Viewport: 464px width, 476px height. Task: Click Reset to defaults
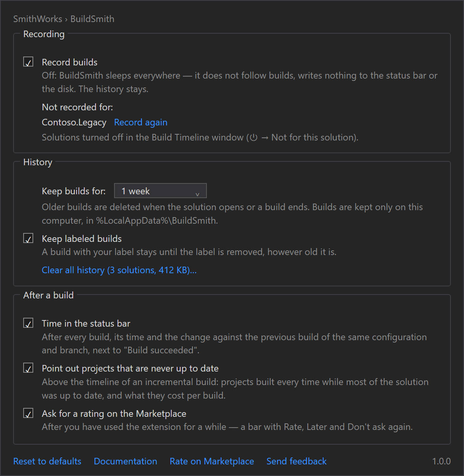47,461
